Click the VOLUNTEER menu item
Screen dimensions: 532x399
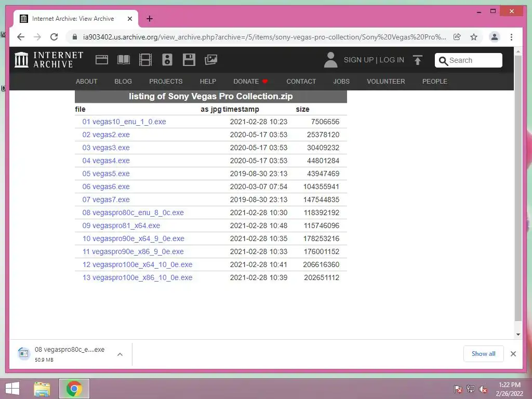click(x=386, y=82)
